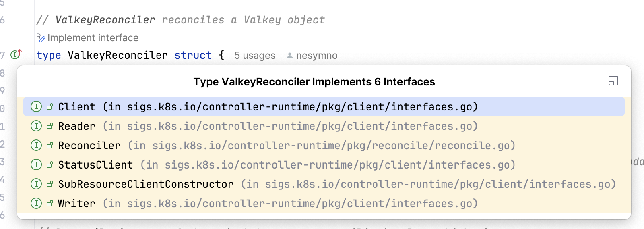The height and width of the screenshot is (229, 644).
Task: Click the implements-interface gutter icon
Action: 16,54
